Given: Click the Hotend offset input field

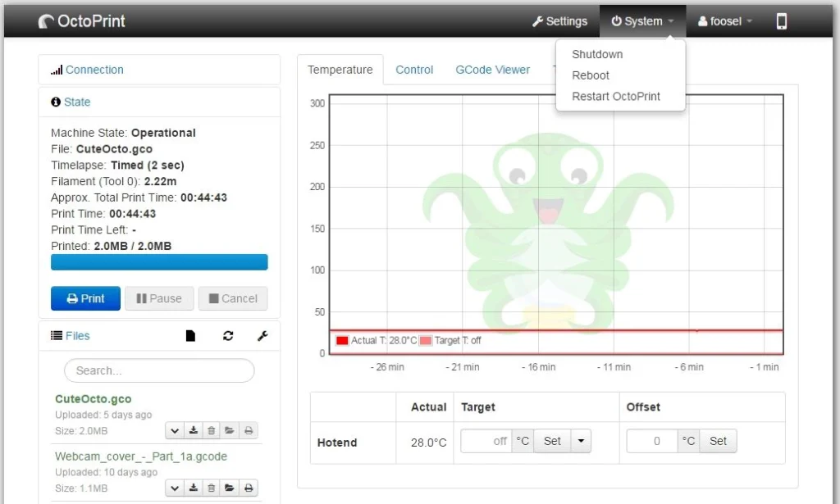Looking at the screenshot, I should pyautogui.click(x=652, y=441).
